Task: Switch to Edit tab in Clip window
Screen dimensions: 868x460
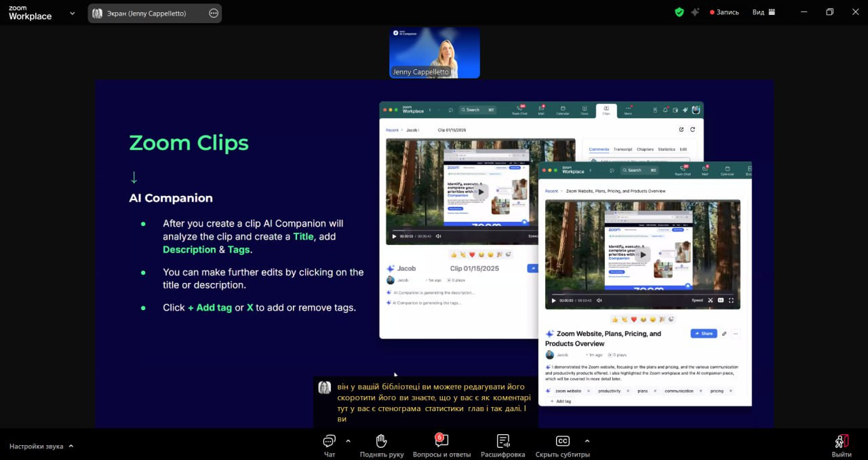Action: (683, 149)
